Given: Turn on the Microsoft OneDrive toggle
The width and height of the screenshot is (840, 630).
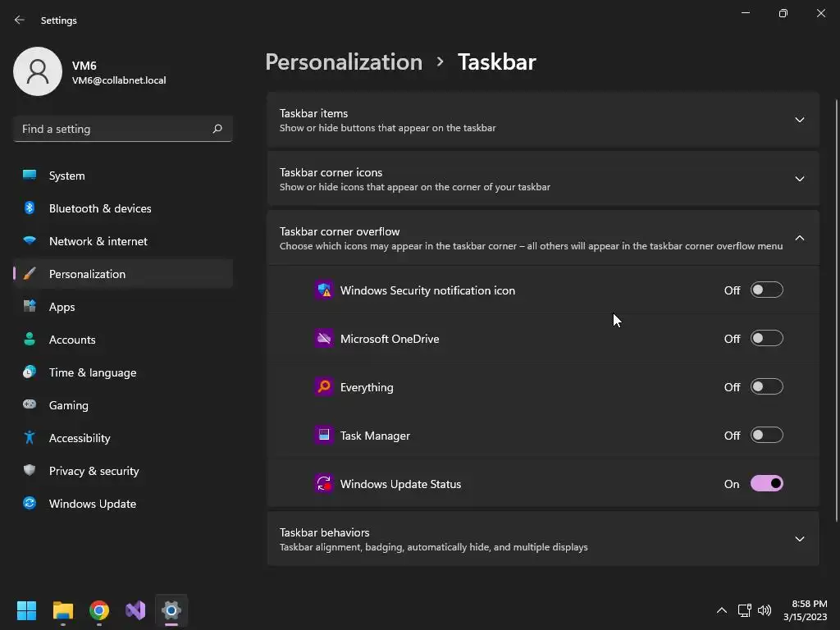Looking at the screenshot, I should (766, 339).
